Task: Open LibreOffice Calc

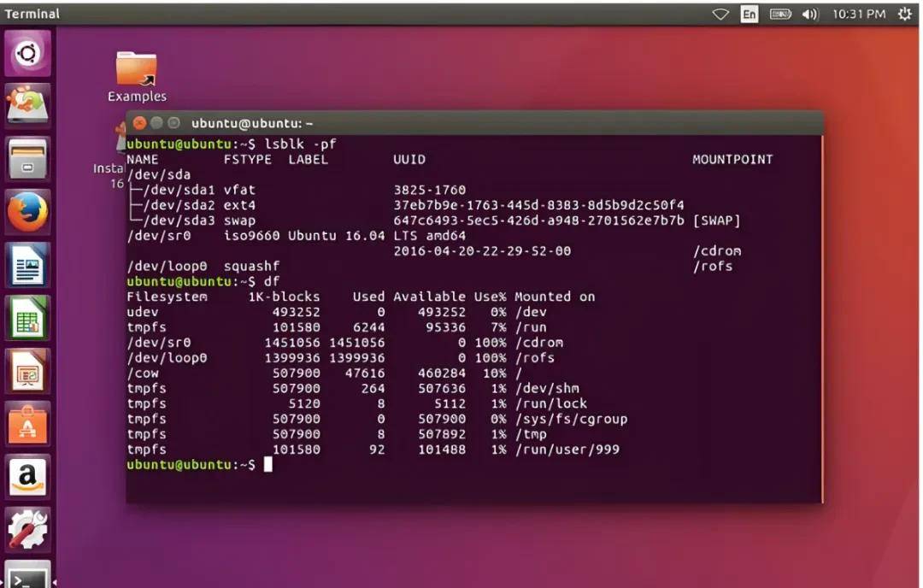Action: click(x=27, y=318)
